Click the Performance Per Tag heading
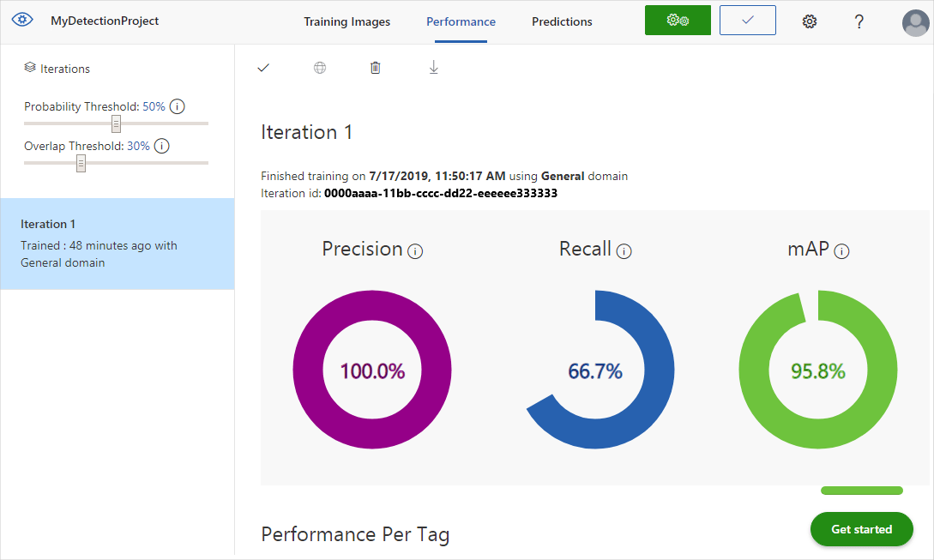Screen dimensions: 934x560 [356, 534]
